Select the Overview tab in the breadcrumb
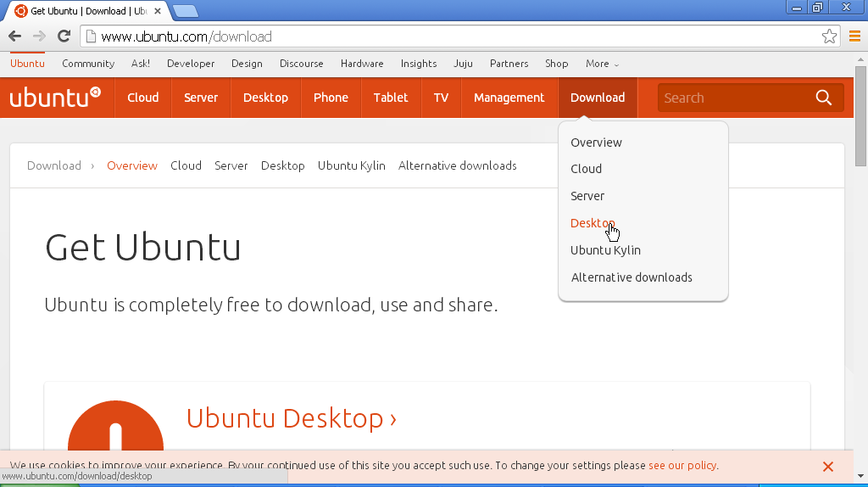The image size is (868, 487). [x=132, y=165]
